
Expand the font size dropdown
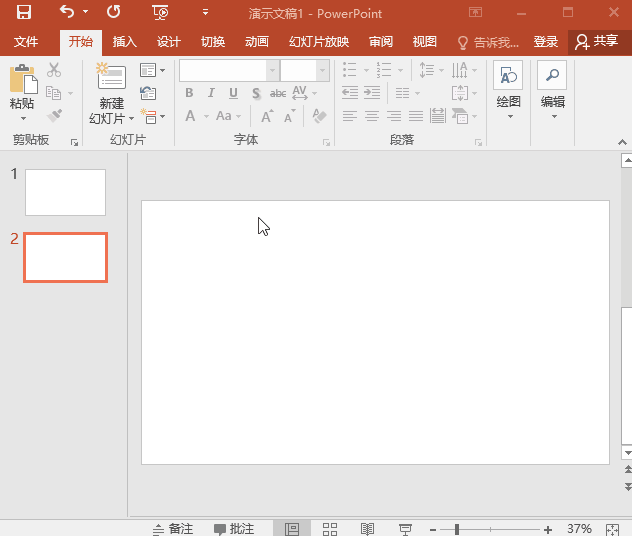click(322, 70)
